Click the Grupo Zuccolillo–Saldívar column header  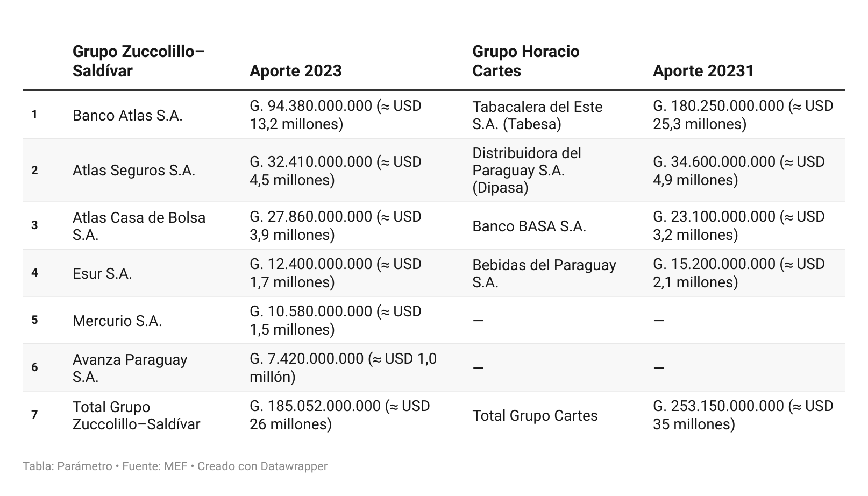[x=138, y=61]
